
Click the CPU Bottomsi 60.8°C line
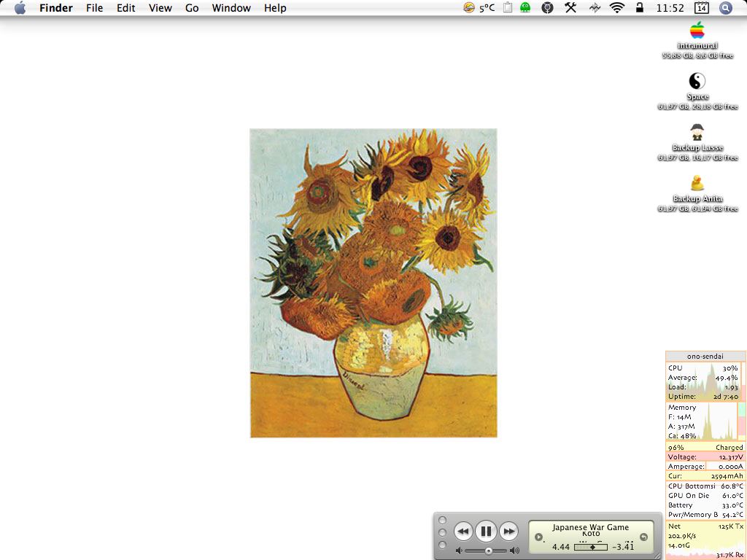click(705, 486)
